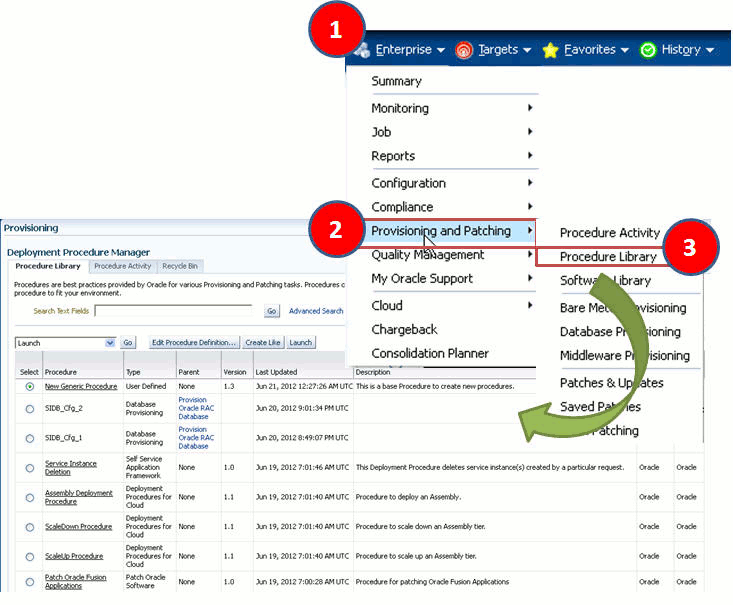The width and height of the screenshot is (733, 605).
Task: Click the Targets bullseye icon
Action: point(464,50)
